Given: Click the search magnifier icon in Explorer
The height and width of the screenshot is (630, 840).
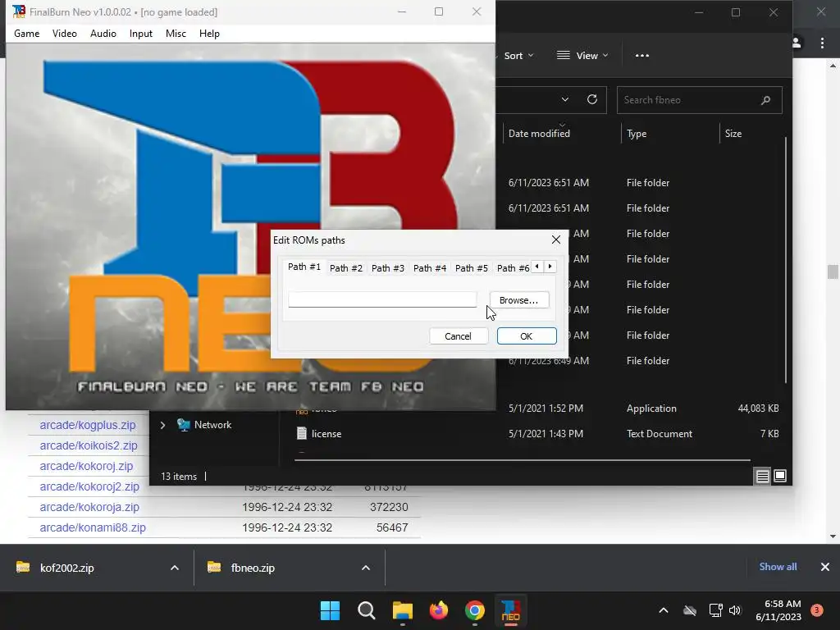Looking at the screenshot, I should 765,100.
